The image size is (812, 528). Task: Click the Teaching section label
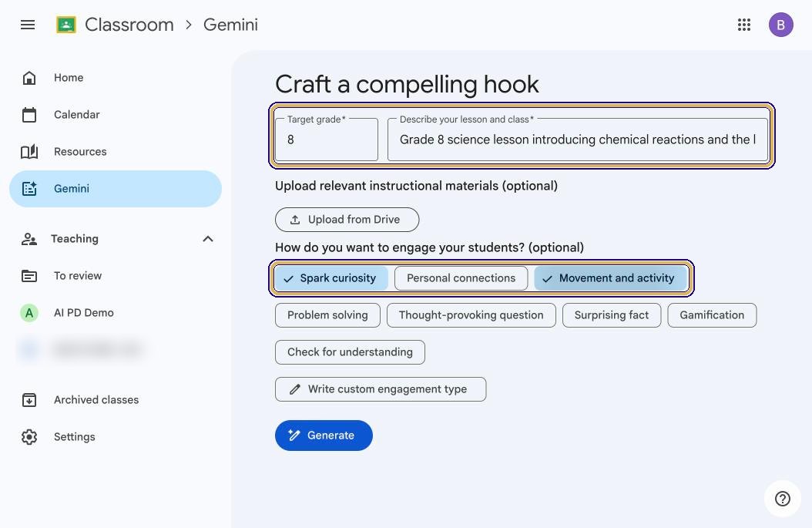(75, 239)
